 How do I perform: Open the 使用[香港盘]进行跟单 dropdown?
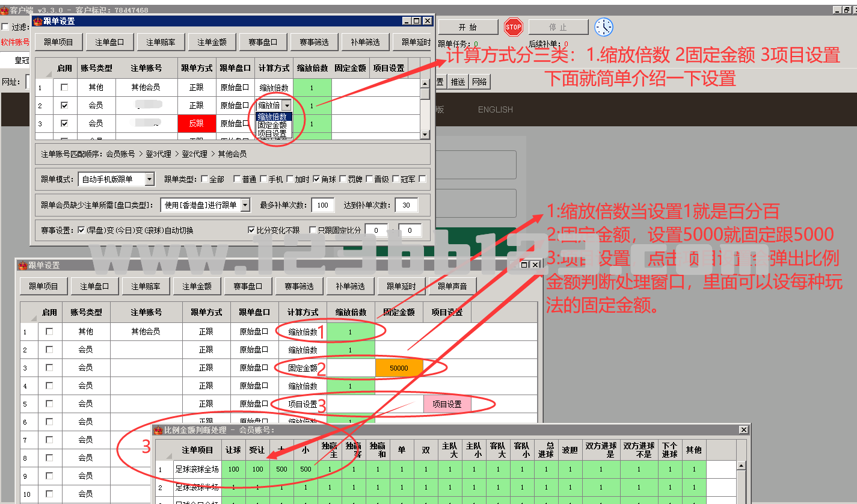[245, 205]
